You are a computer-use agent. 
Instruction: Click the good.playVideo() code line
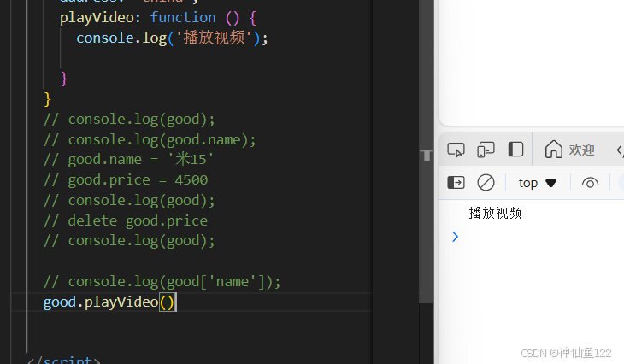point(109,302)
